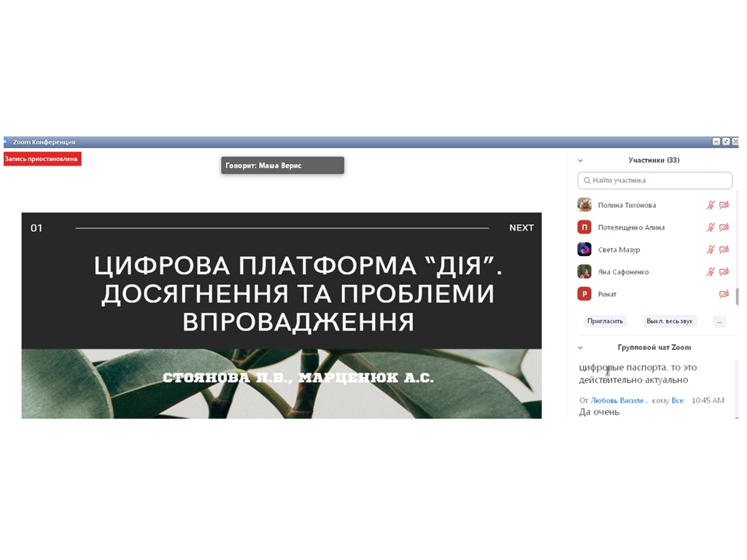
Task: Click Полина Тихонова's muted microphone icon
Action: coord(711,205)
